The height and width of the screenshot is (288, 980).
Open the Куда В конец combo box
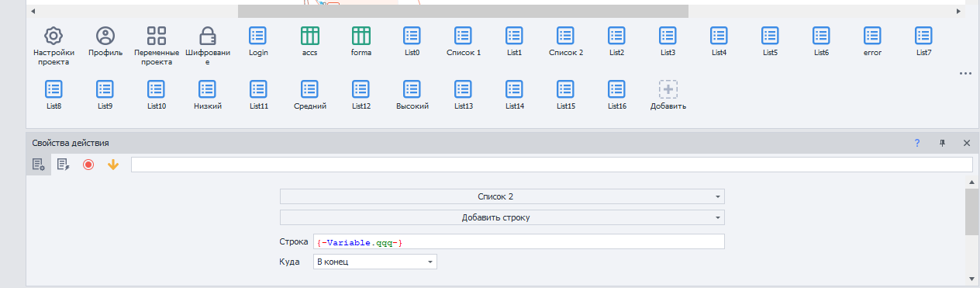coord(375,262)
